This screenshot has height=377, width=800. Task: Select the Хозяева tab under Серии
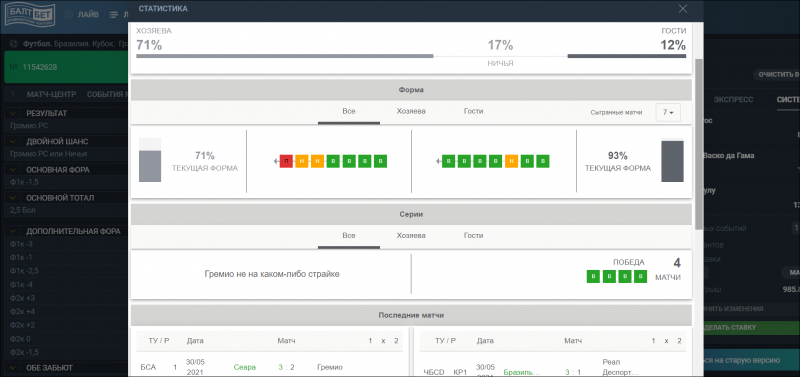point(411,236)
